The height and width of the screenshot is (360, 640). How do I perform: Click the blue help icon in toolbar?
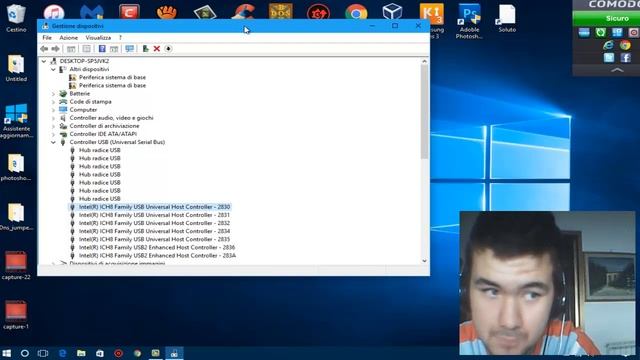[x=102, y=49]
